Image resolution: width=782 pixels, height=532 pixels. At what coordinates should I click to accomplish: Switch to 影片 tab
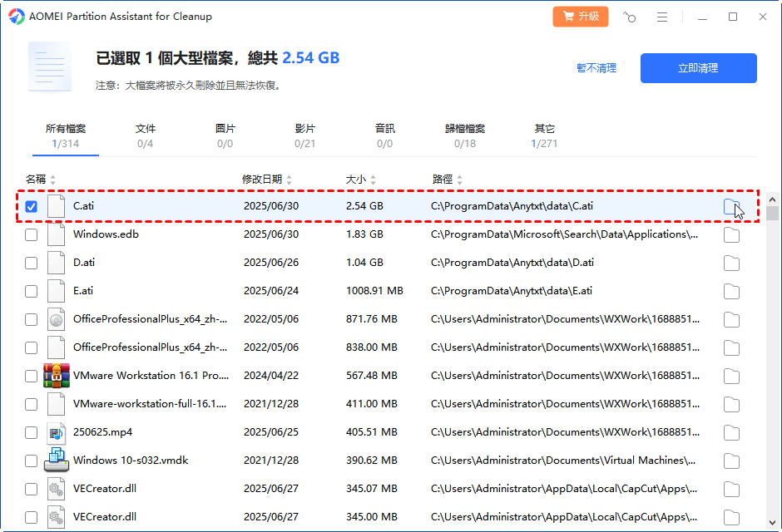[x=304, y=136]
